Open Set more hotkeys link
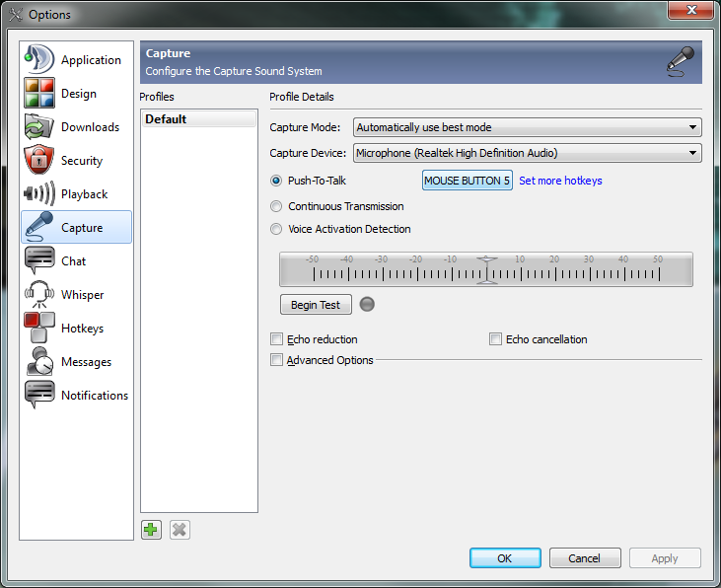The height and width of the screenshot is (588, 721). pos(560,181)
